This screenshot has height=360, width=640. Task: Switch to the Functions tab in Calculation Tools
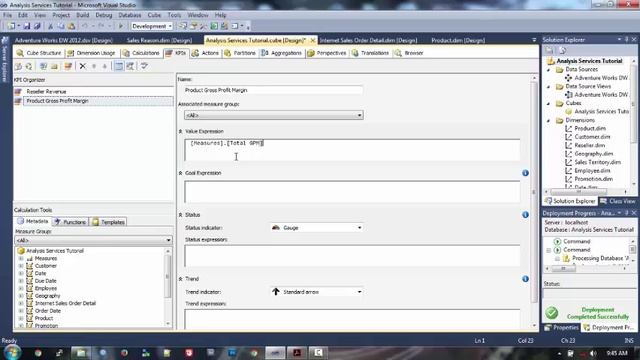[x=71, y=222]
